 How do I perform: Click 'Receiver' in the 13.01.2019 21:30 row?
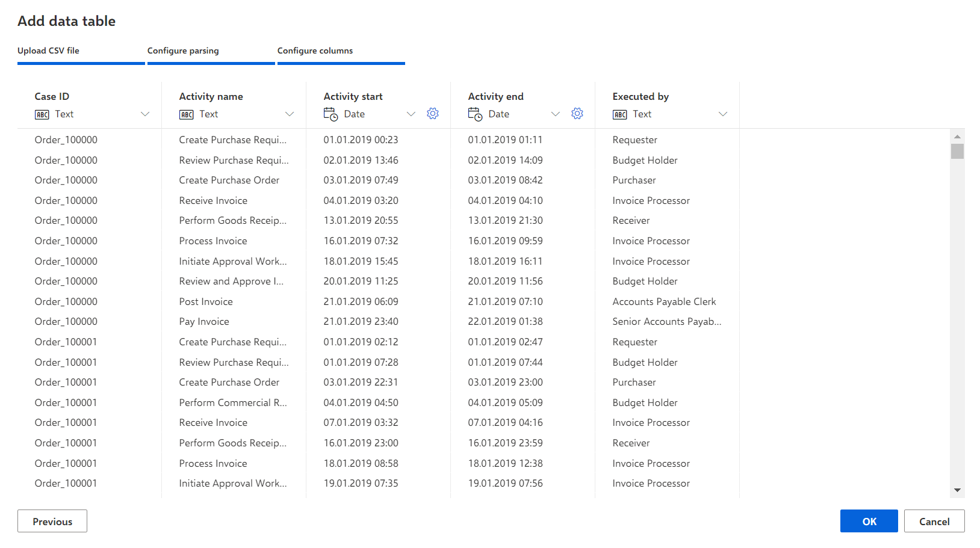(631, 220)
